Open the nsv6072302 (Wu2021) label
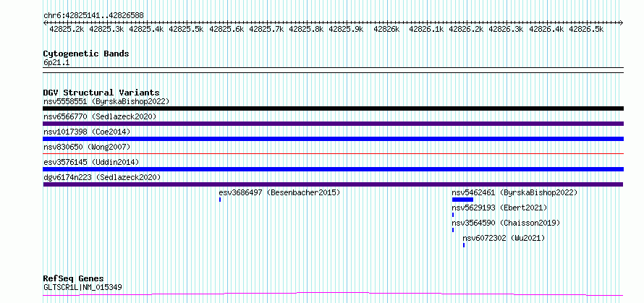The width and height of the screenshot is (644, 303). [504, 238]
